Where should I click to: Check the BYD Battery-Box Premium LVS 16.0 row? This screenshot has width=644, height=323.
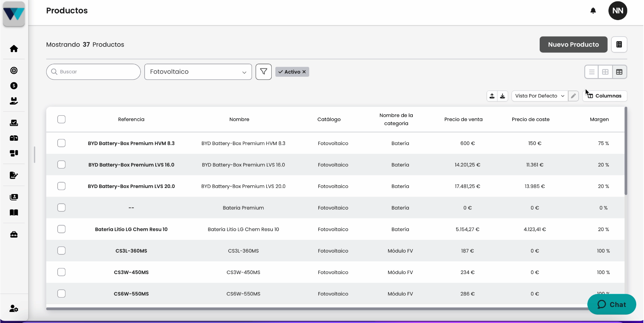click(61, 165)
